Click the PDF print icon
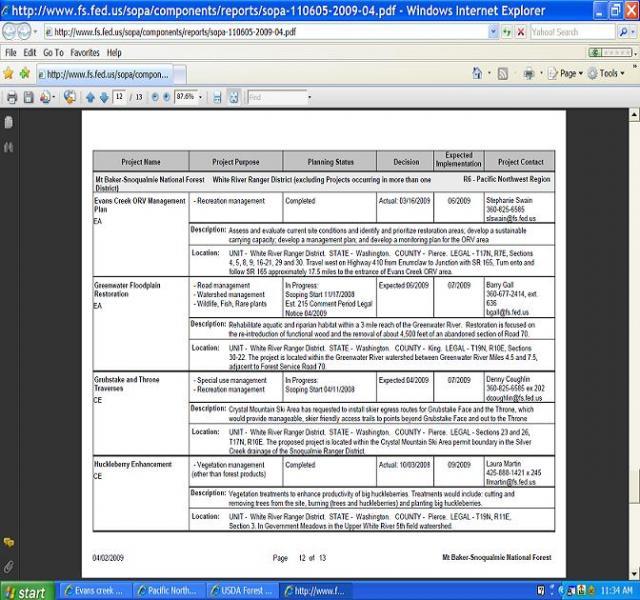This screenshot has height=600, width=640. coord(12,97)
